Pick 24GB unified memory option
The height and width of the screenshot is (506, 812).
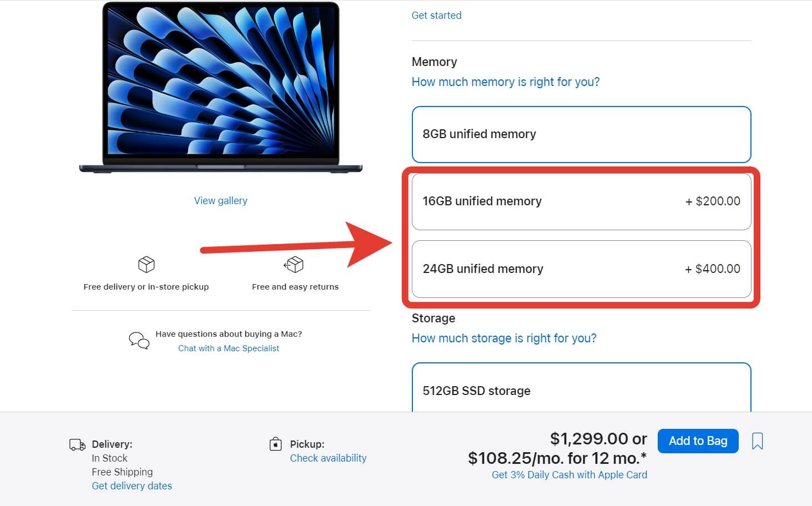[x=581, y=269]
